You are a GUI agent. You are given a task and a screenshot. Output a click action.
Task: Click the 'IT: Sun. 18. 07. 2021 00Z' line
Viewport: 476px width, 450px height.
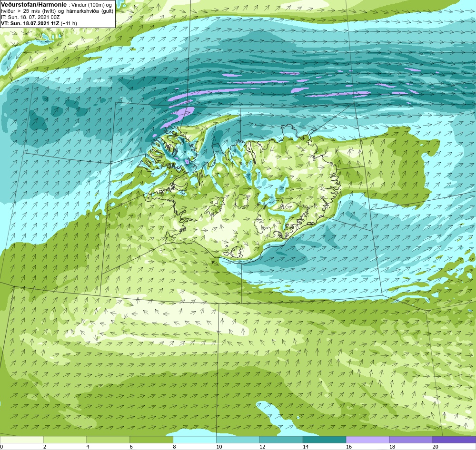point(30,17)
